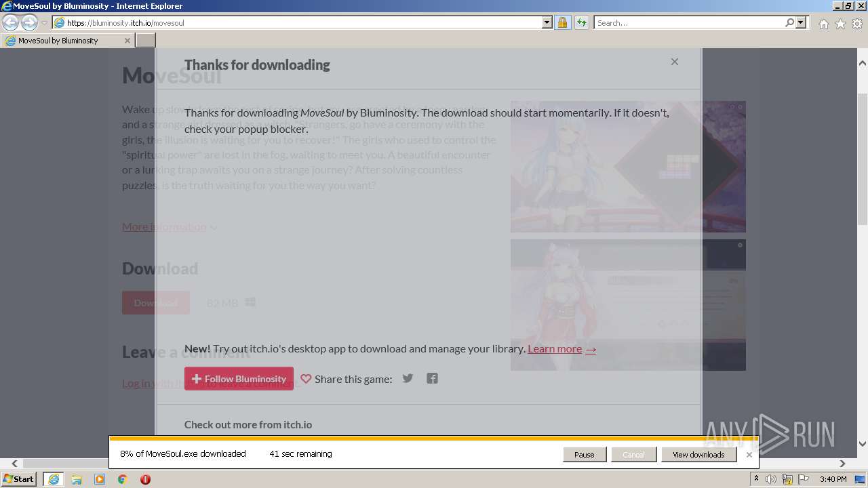Close the Thanks for downloading dialog
Image resolution: width=868 pixels, height=488 pixels.
[x=674, y=62]
